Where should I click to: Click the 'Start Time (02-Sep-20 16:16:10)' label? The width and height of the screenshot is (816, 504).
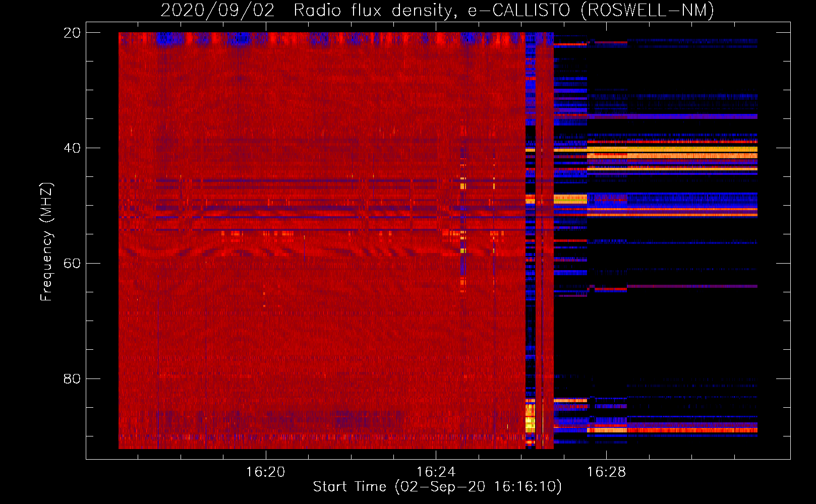[x=437, y=487]
